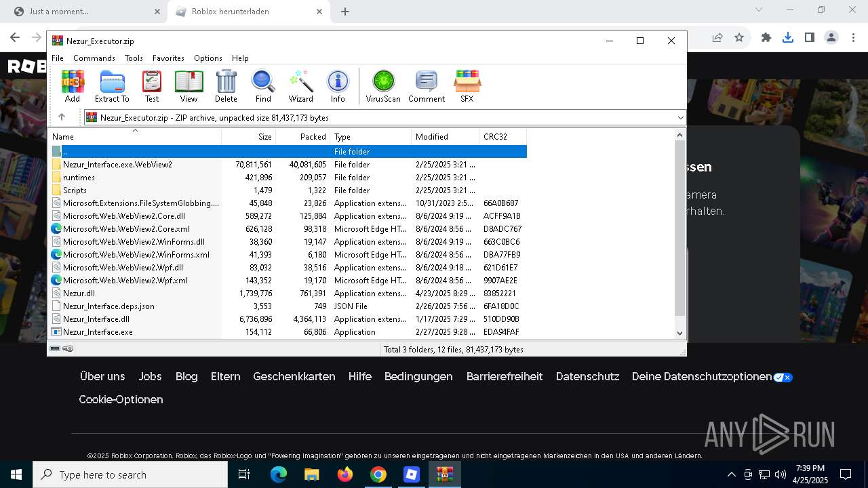Viewport: 868px width, 488px height.
Task: Click the key icon in status bar
Action: 68,348
